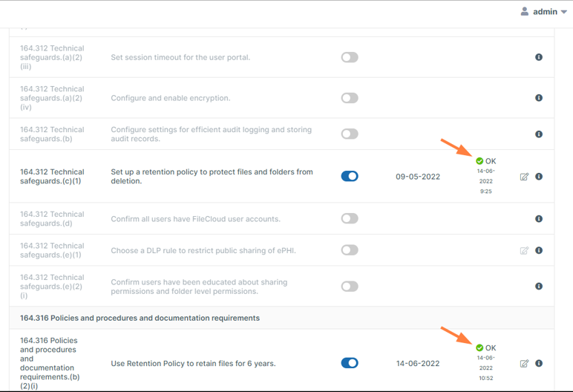573x392 pixels.
Task: Show info for 6-year retention row
Action: (x=539, y=364)
